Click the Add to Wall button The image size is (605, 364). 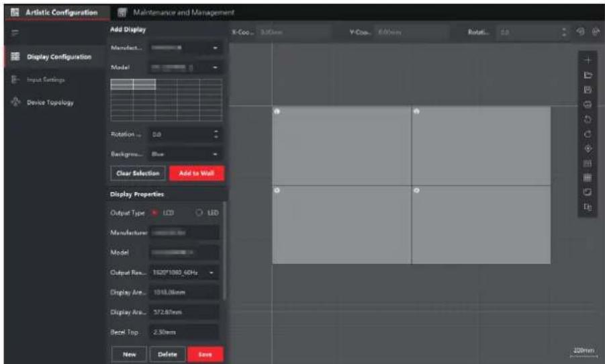pos(196,173)
